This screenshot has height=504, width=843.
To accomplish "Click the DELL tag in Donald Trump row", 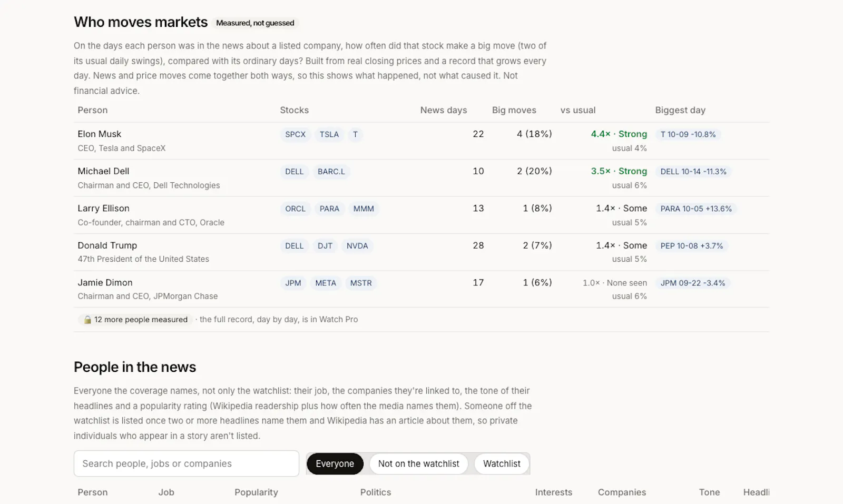I will [295, 246].
